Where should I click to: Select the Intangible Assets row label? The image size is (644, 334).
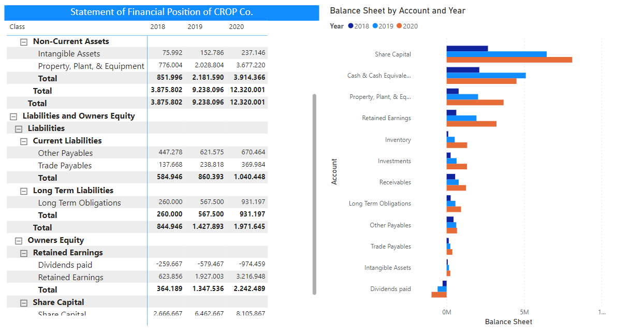pyautogui.click(x=69, y=53)
